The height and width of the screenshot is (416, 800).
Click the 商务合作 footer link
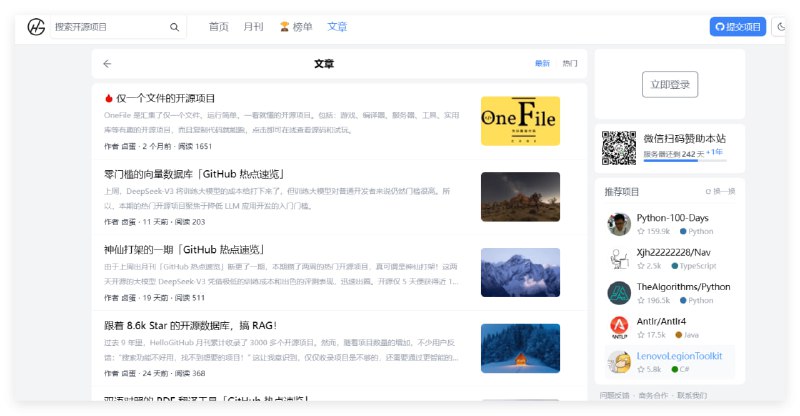pyautogui.click(x=653, y=396)
